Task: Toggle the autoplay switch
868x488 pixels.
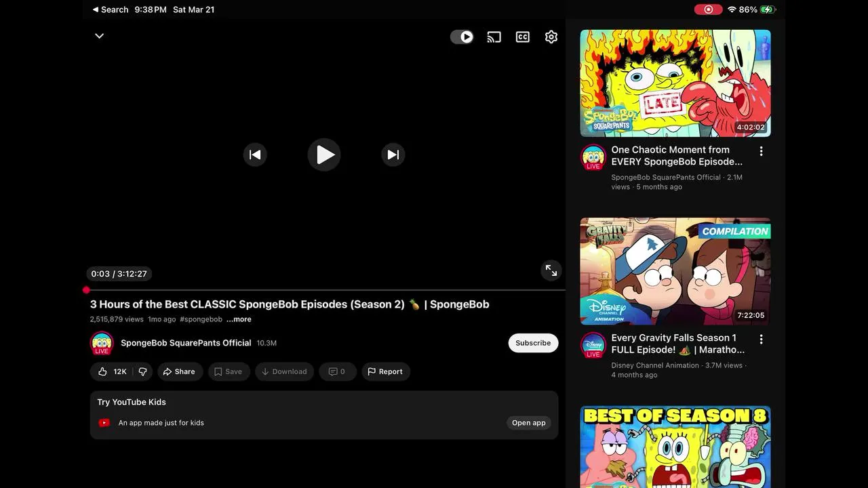Action: [x=462, y=37]
